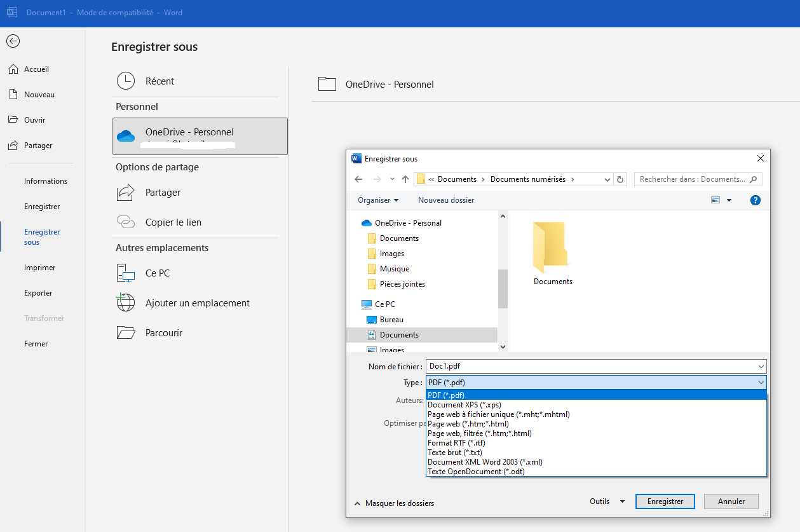This screenshot has height=532, width=800.
Task: Click the Récent clock icon
Action: [x=126, y=81]
